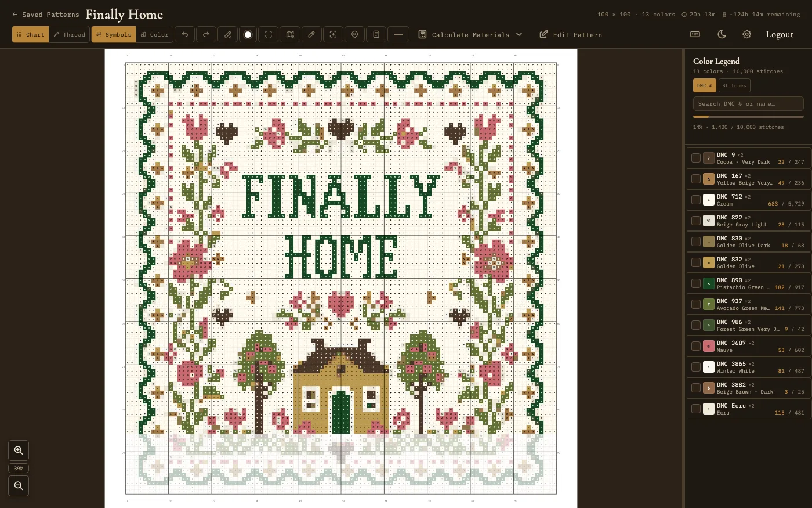
Task: Switch to Chart view tab
Action: coord(30,34)
